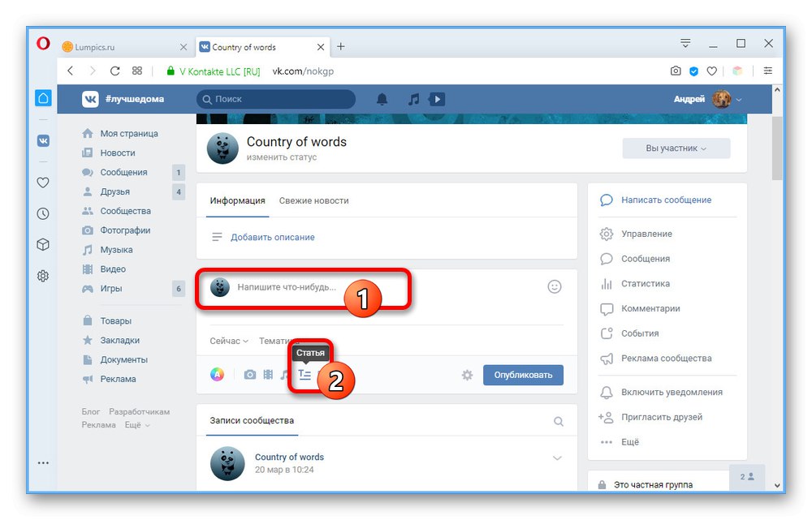This screenshot has height=520, width=812.
Task: Expand the post options chevron on the Country of words post
Action: coord(557,458)
